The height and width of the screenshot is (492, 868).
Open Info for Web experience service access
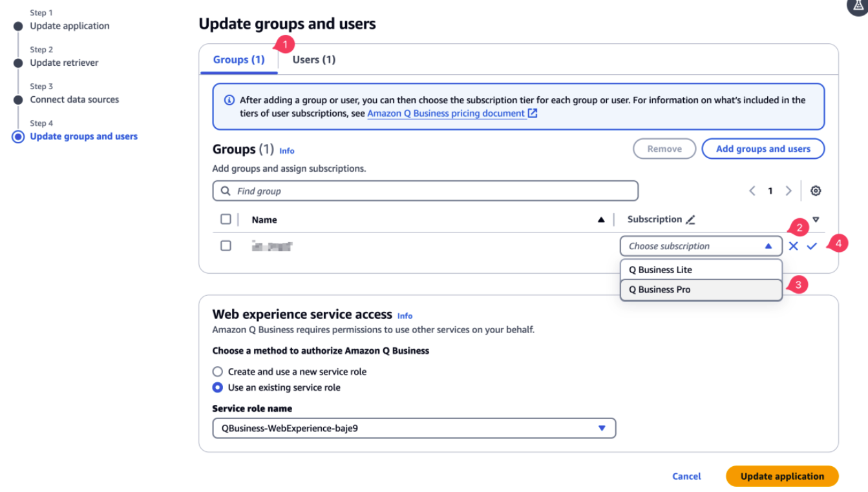point(405,316)
